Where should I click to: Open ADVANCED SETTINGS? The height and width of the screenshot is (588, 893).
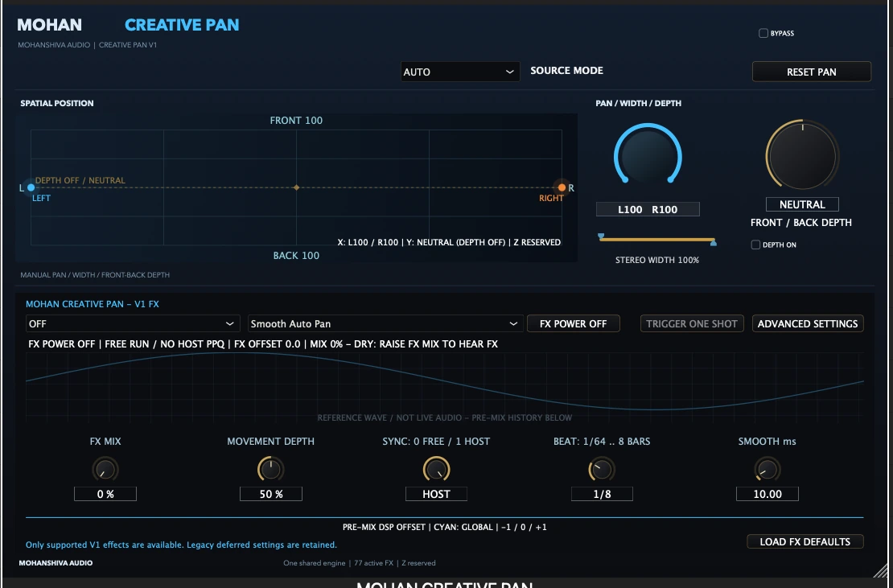(808, 323)
